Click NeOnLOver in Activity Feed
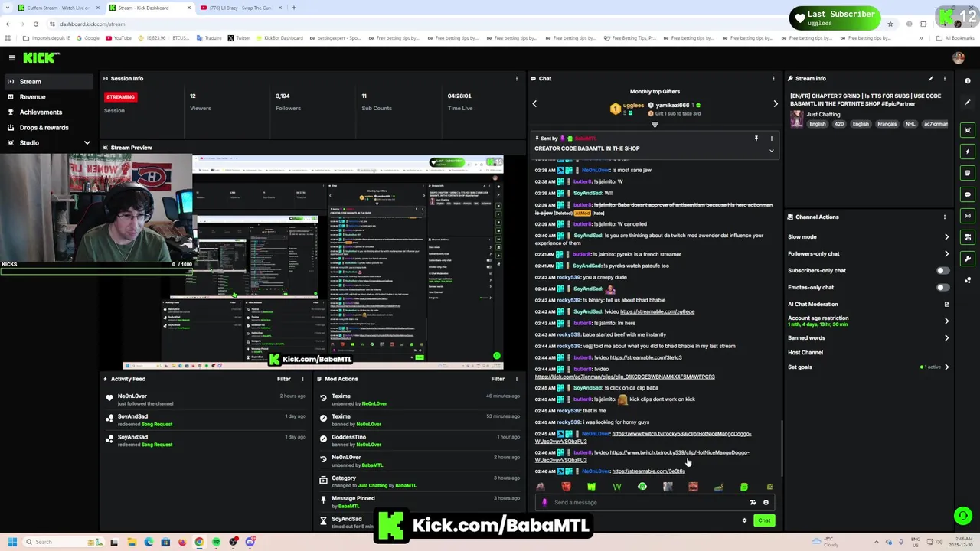 [132, 396]
